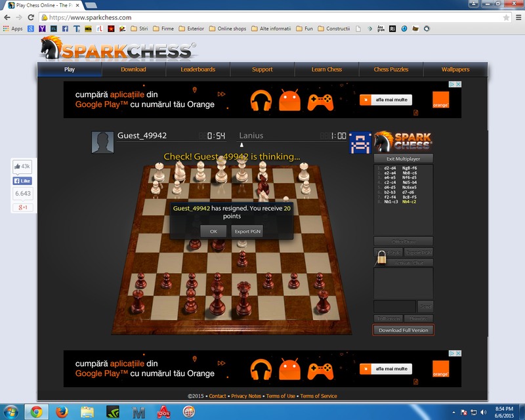This screenshot has width=525, height=420.
Task: Open the Windows Start menu
Action: tap(10, 411)
